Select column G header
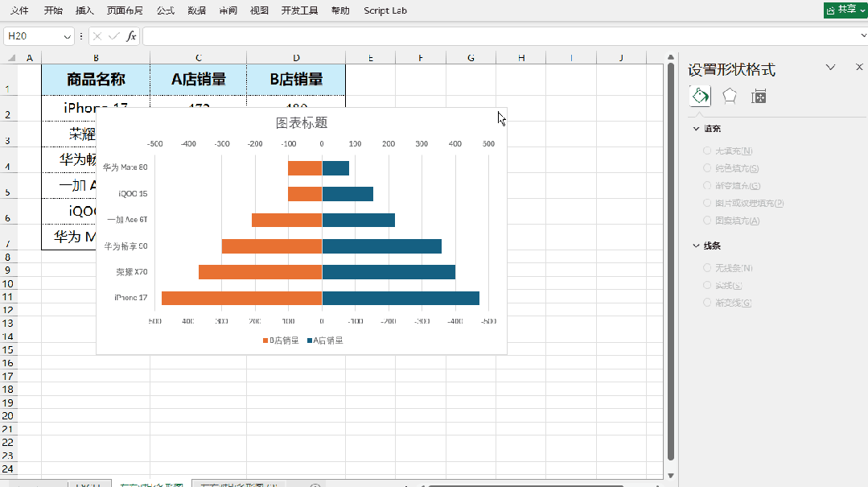Screen dimensions: 868x487 pyautogui.click(x=471, y=58)
